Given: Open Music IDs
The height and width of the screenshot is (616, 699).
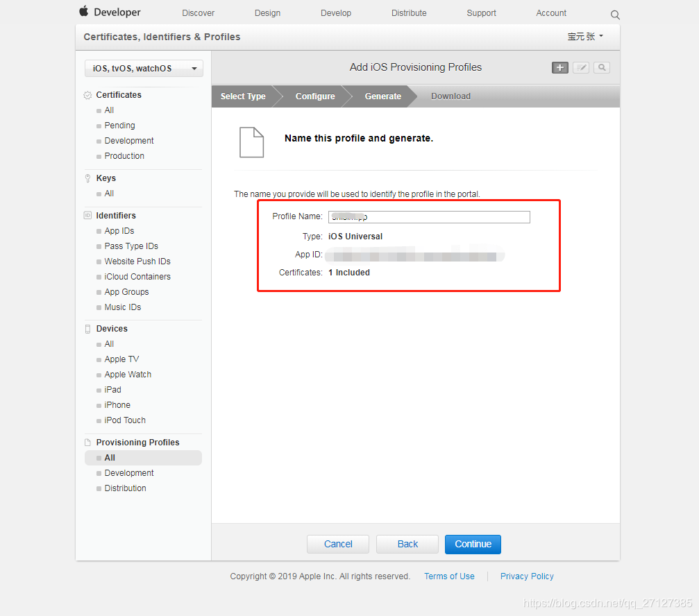Looking at the screenshot, I should pos(123,307).
